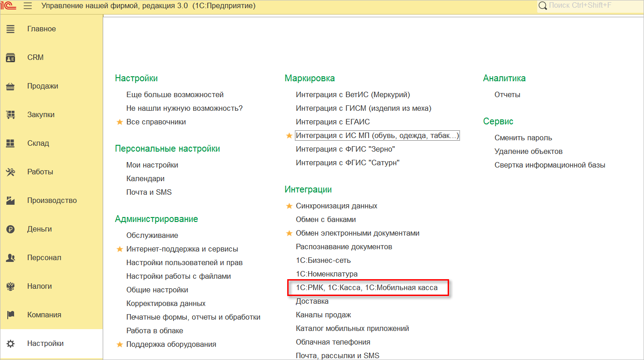Open Общие настройки link
644x360 pixels.
coord(157,290)
